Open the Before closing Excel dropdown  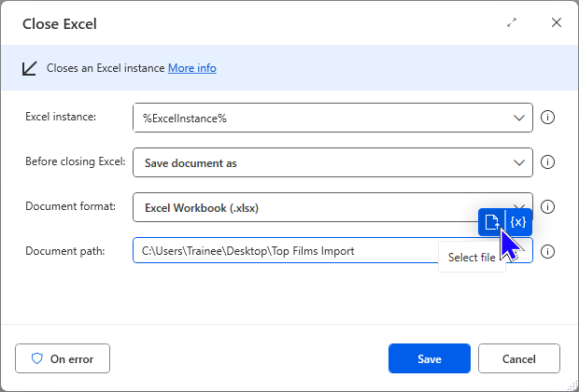click(x=332, y=162)
